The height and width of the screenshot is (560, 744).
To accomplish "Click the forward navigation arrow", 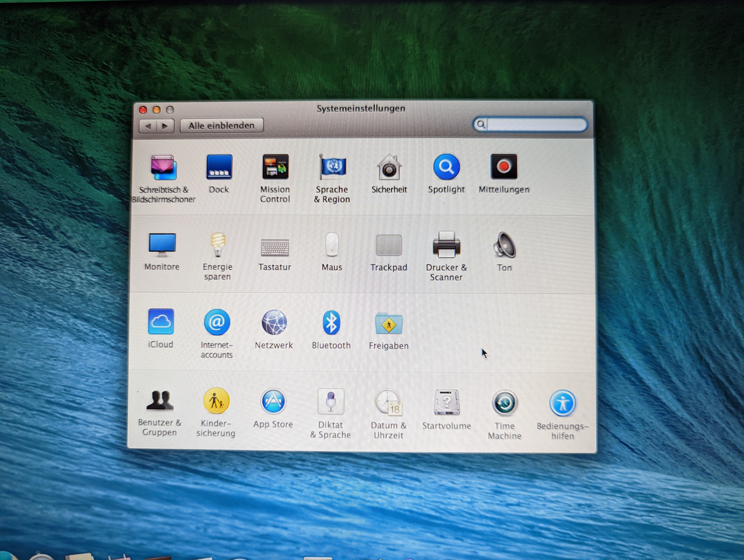I will 165,126.
